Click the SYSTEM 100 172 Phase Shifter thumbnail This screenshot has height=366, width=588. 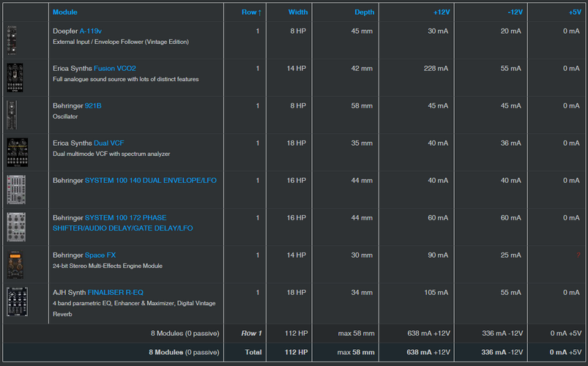pyautogui.click(x=16, y=227)
